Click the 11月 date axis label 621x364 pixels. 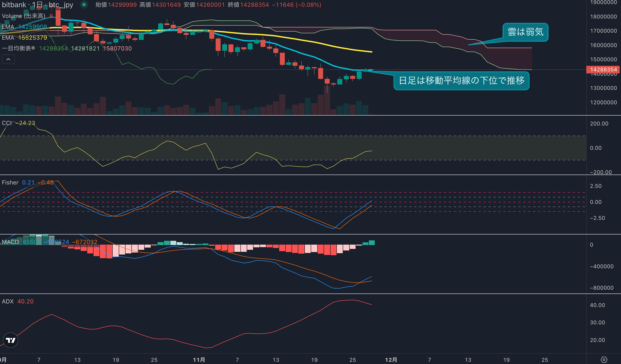(x=199, y=359)
